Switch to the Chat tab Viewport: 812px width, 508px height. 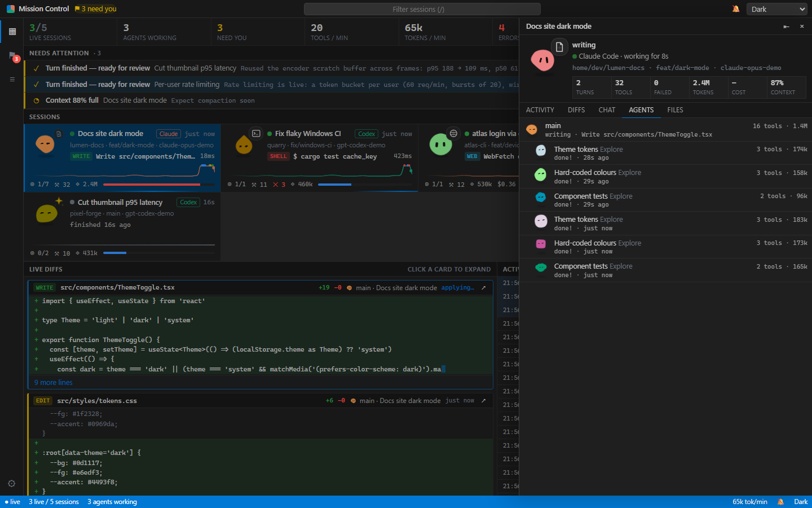pyautogui.click(x=607, y=110)
